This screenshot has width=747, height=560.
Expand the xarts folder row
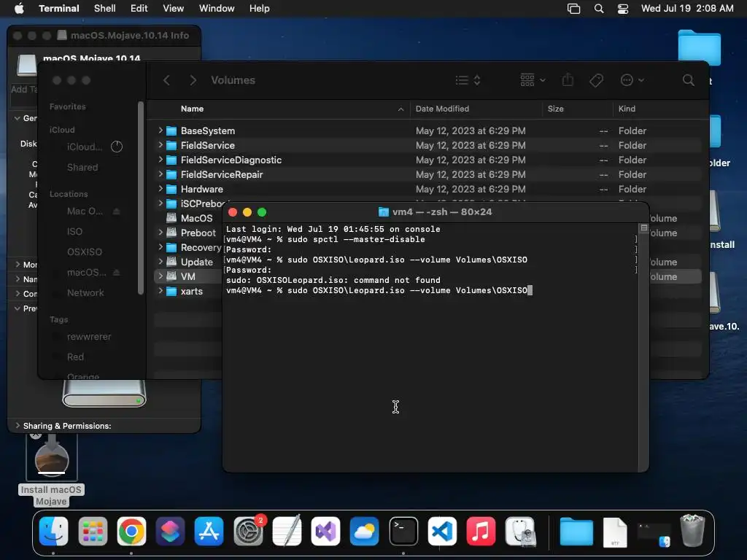160,290
